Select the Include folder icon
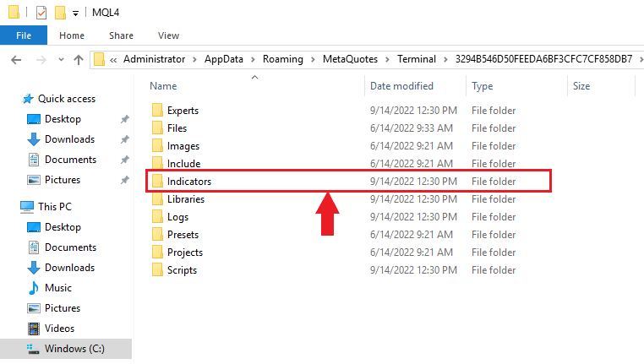Viewport: 644px width, 364px height. (157, 163)
